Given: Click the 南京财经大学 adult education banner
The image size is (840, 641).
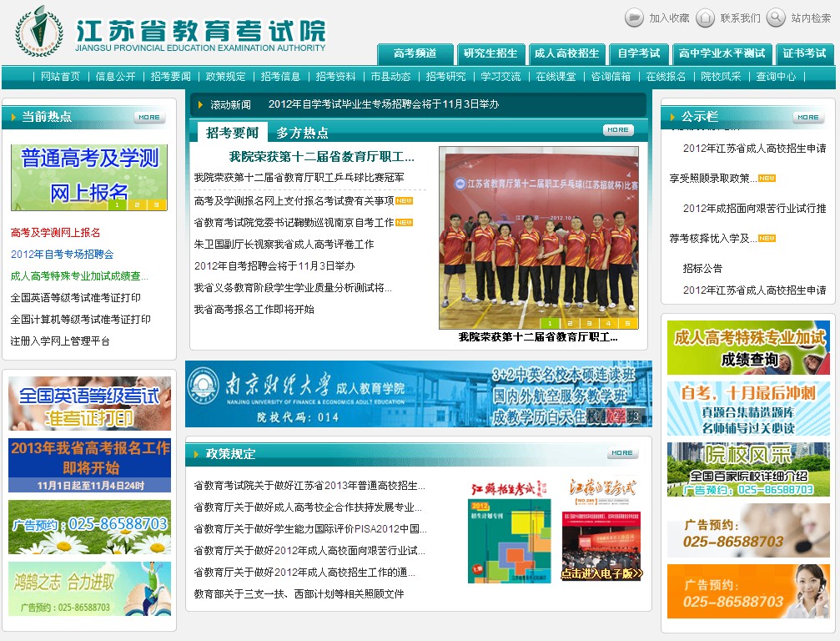Looking at the screenshot, I should (x=418, y=394).
